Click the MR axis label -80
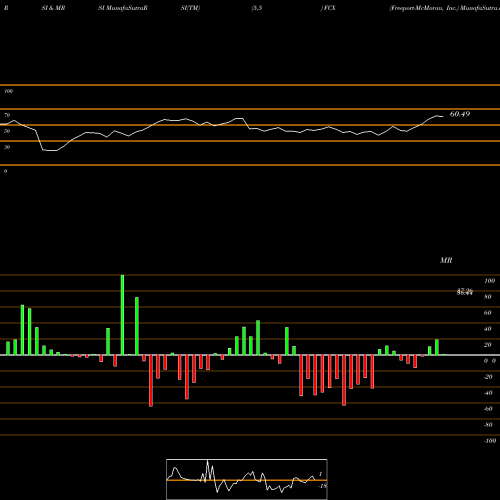Screen dimensions: 500x500 [x=488, y=425]
